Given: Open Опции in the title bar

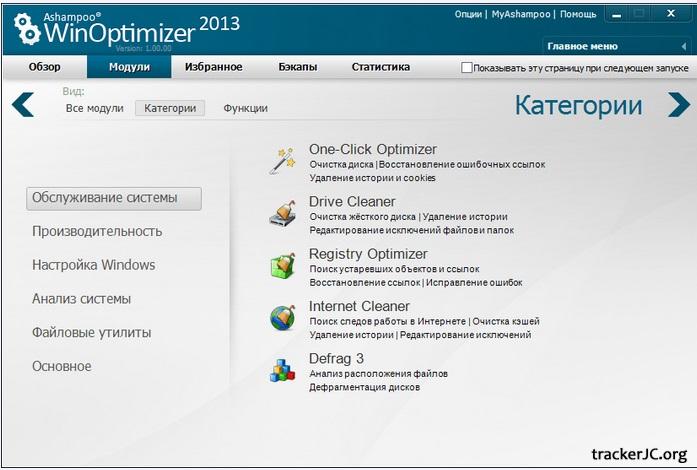Looking at the screenshot, I should coord(468,14).
